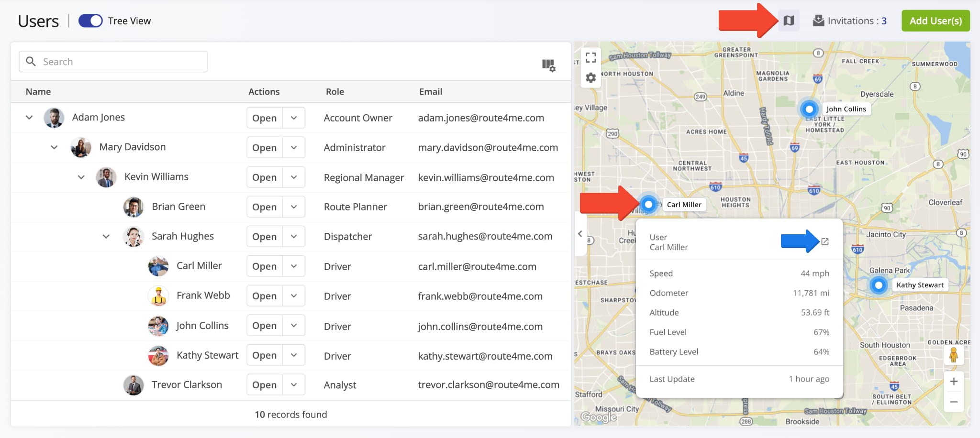The width and height of the screenshot is (980, 438).
Task: Sort by the Name column header
Action: (x=38, y=91)
